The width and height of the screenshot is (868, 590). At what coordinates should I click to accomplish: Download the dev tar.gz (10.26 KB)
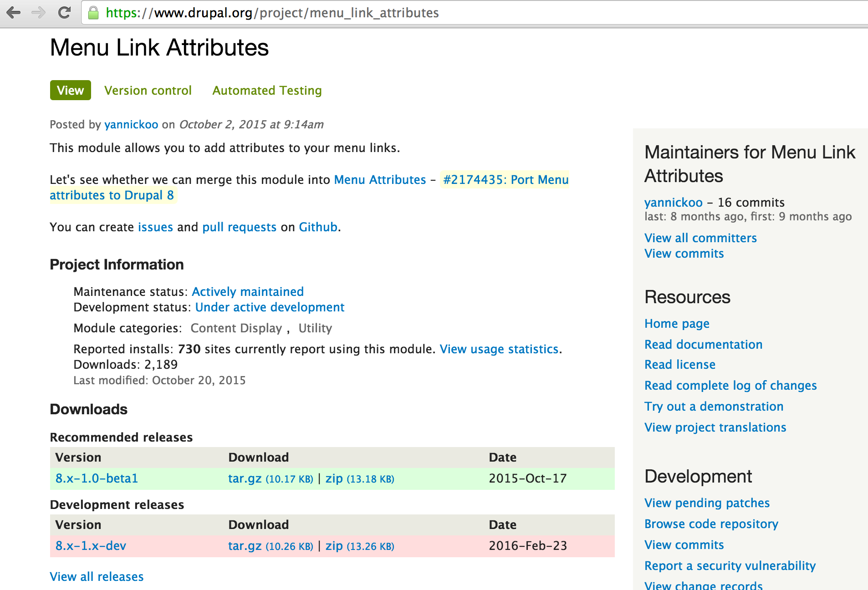tap(271, 546)
